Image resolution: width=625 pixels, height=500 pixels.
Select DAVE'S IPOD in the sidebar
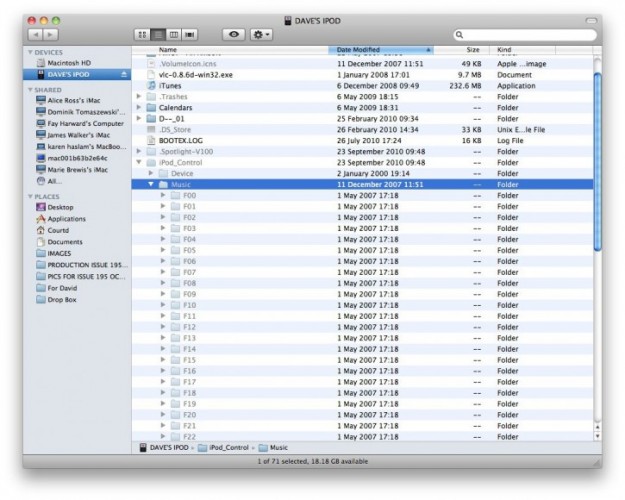[x=77, y=75]
